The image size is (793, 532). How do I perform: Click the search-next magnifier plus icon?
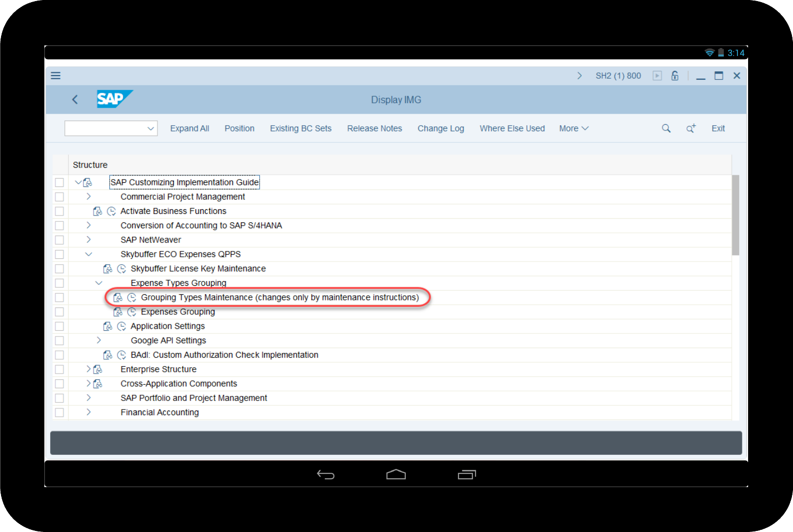click(x=691, y=128)
